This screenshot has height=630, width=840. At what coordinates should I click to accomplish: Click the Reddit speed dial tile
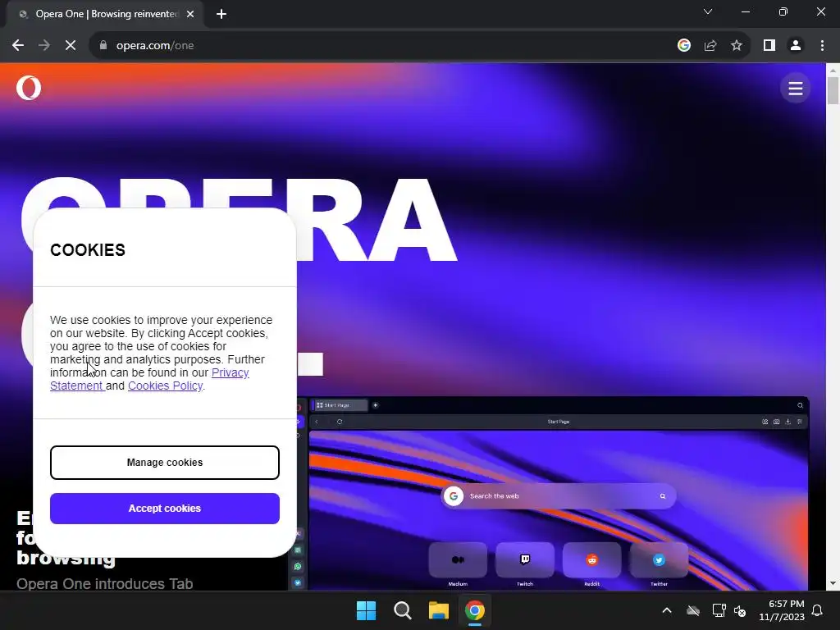(592, 560)
